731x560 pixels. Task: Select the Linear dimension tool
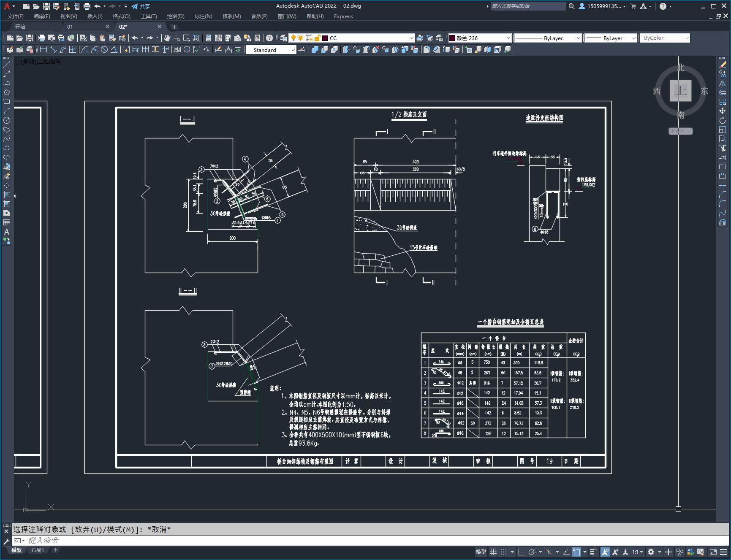coord(43,50)
